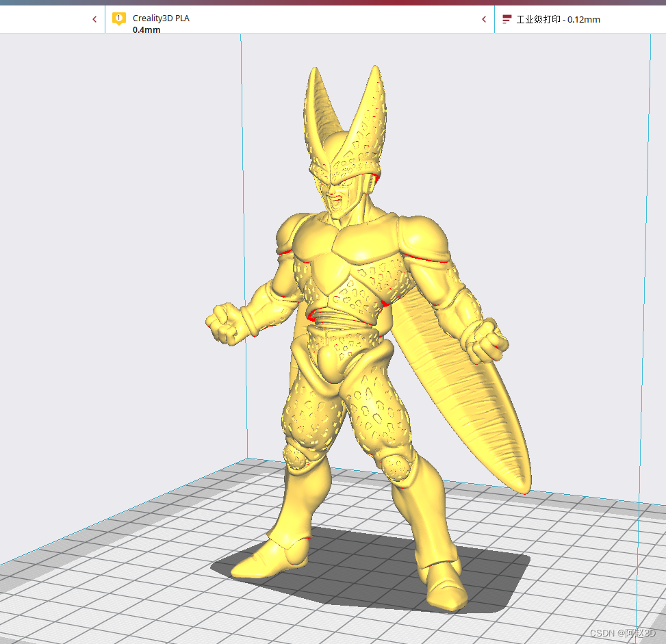Screen dimensions: 666x644
Task: Collapse the material panel chevron beside Creality3D PLA
Action: [x=484, y=19]
